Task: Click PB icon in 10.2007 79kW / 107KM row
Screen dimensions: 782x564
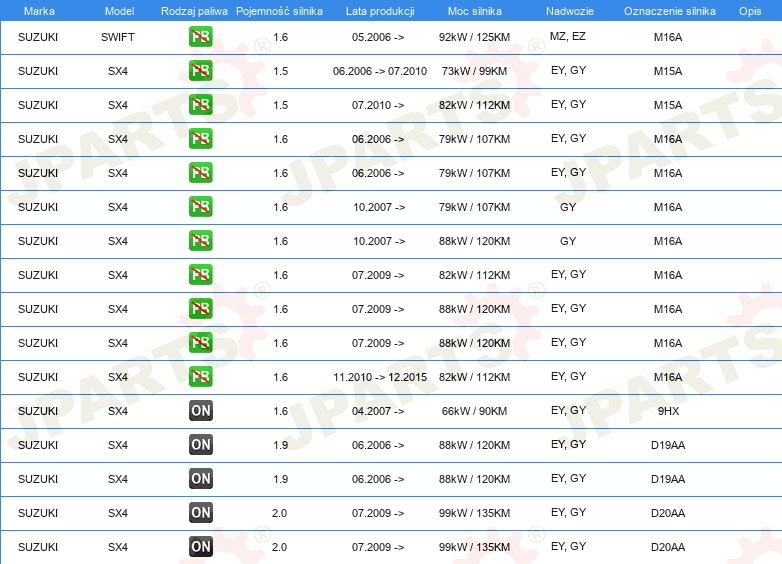Action: (x=200, y=207)
